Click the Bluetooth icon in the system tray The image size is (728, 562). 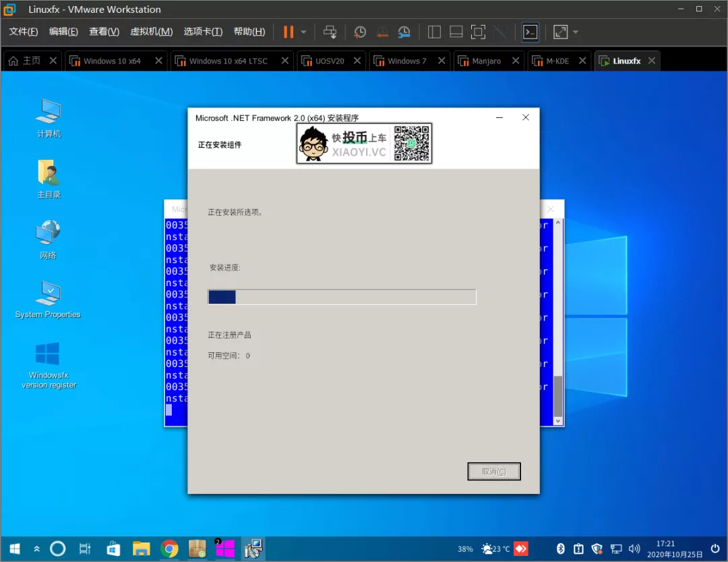pyautogui.click(x=559, y=549)
